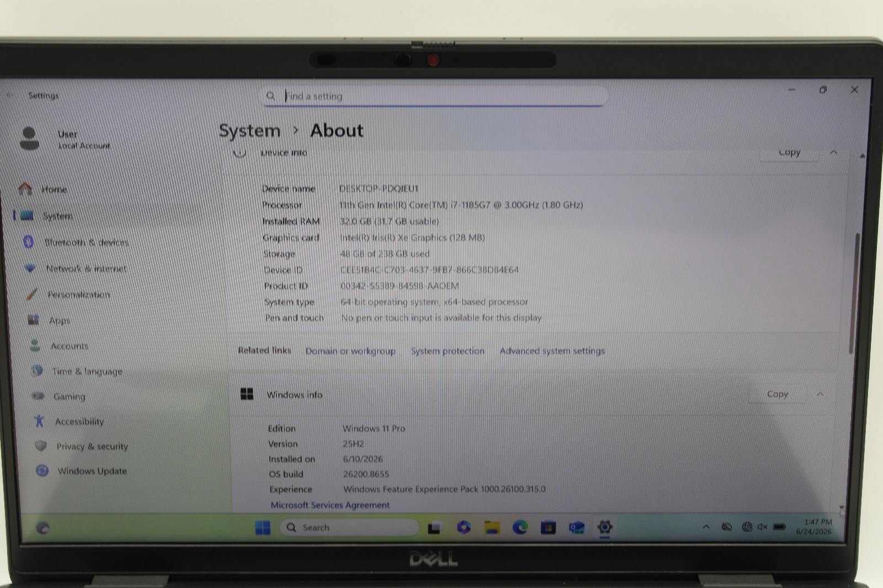The image size is (883, 588).
Task: Select the OS build value 26200.8655
Action: 366,474
